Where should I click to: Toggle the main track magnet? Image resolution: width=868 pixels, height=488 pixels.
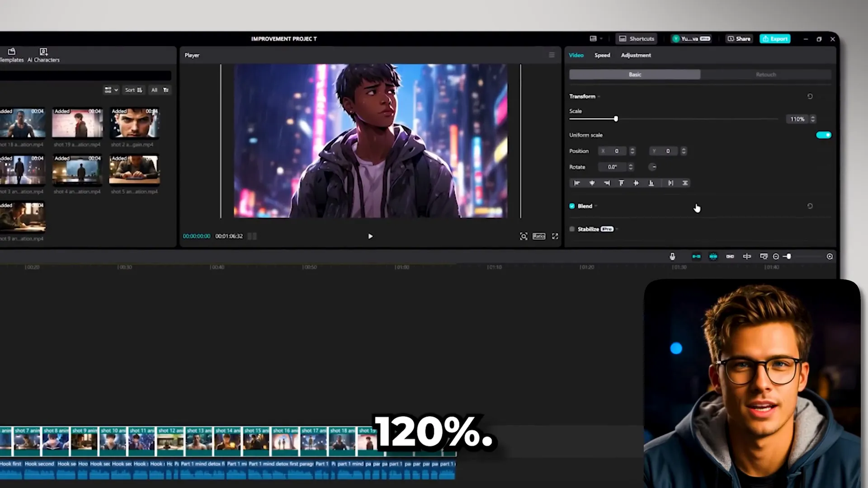point(696,257)
